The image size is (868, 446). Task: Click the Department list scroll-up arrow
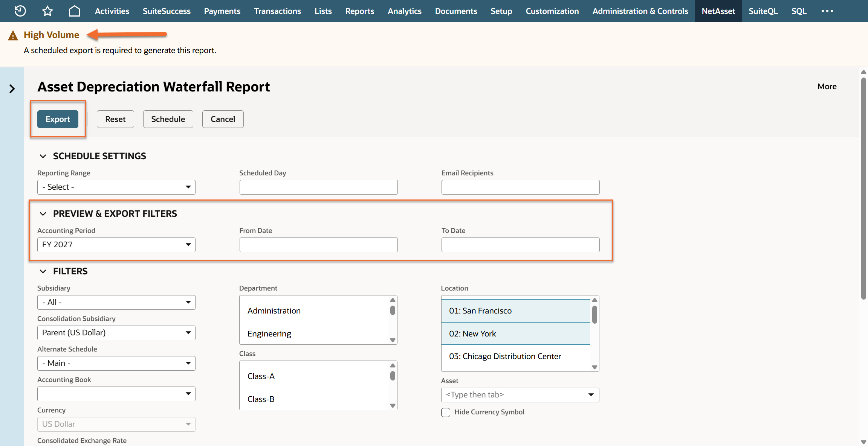[393, 300]
